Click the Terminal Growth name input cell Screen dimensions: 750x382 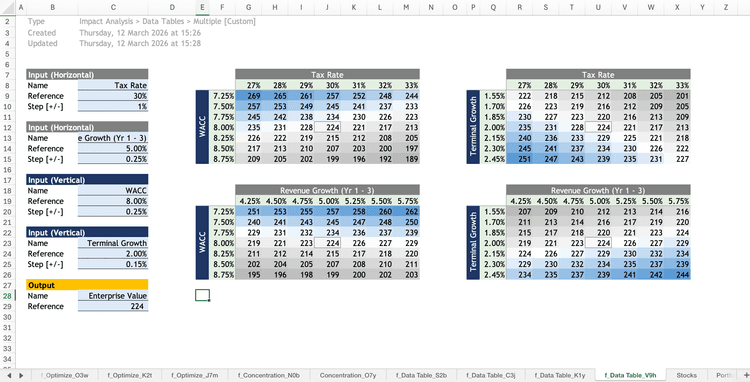coord(113,243)
